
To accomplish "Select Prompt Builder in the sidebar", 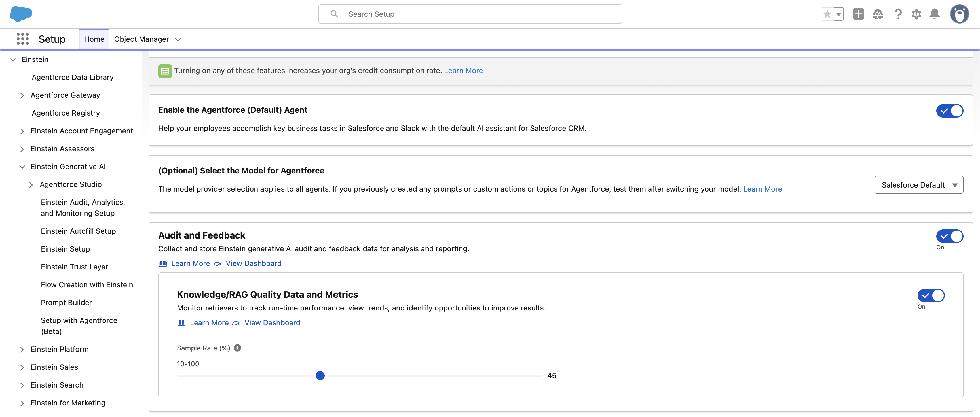I will [x=67, y=303].
